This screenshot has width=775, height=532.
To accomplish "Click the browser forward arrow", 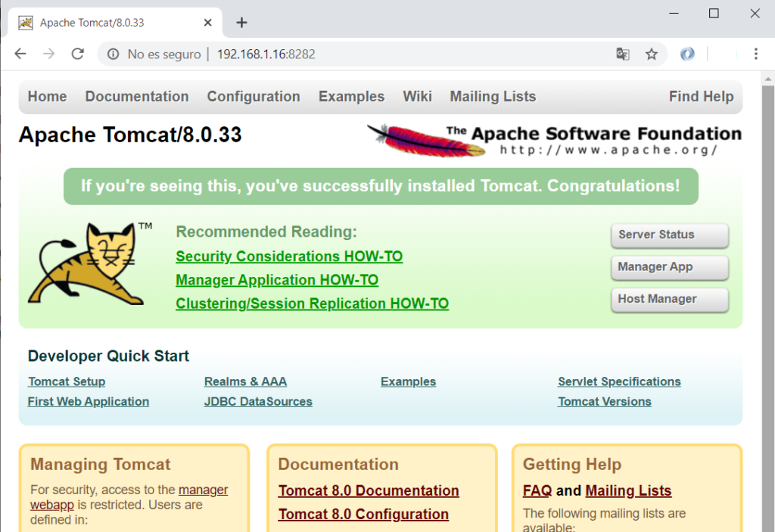I will coord(49,54).
